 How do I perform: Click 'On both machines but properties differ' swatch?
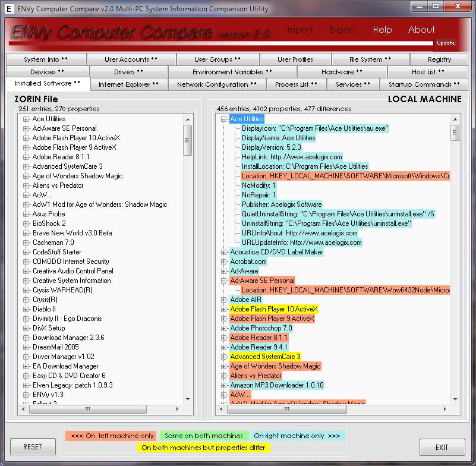203,448
